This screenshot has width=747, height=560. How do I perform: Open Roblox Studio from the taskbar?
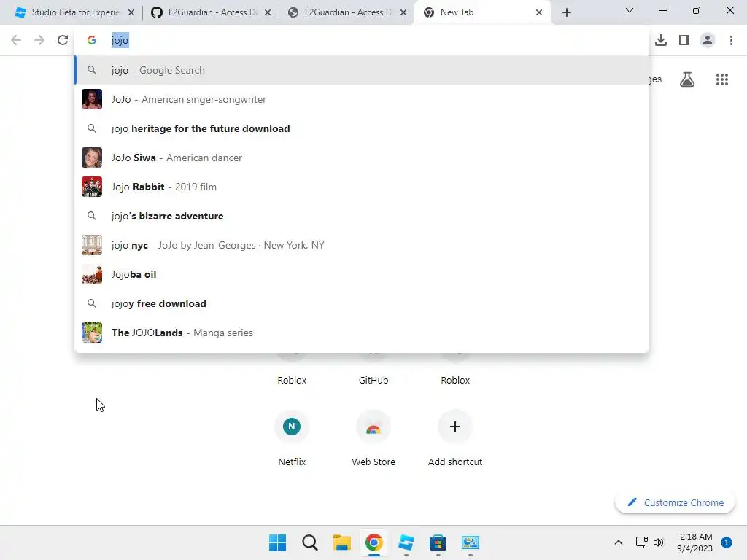pyautogui.click(x=406, y=542)
